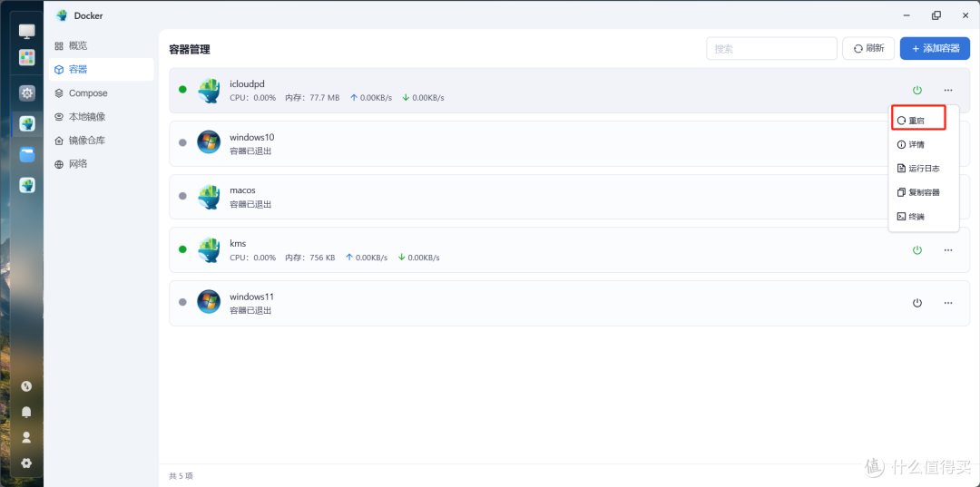The height and width of the screenshot is (487, 980).
Task: Open more options for kms container
Action: [948, 249]
